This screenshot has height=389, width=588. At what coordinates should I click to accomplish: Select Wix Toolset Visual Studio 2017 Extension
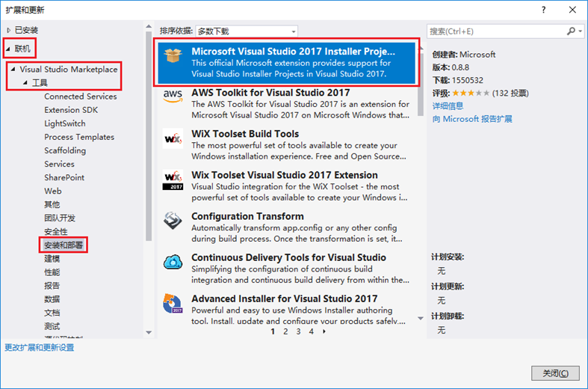pos(284,175)
